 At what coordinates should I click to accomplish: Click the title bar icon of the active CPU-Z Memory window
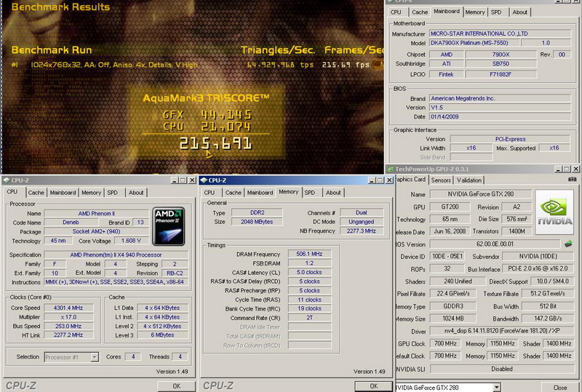click(x=204, y=180)
